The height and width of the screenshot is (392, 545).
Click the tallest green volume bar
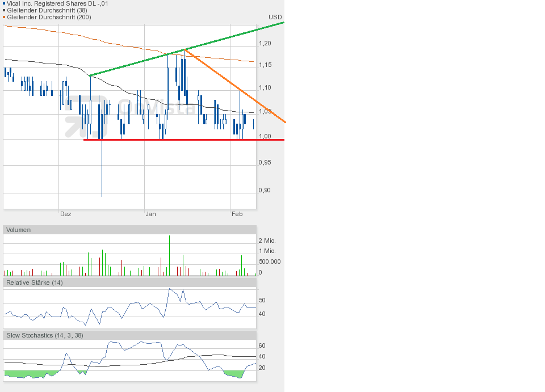(x=169, y=255)
